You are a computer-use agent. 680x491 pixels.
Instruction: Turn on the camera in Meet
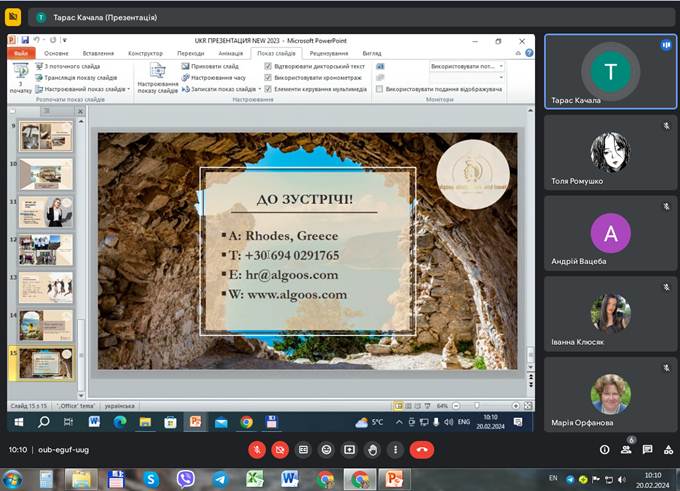click(x=280, y=450)
